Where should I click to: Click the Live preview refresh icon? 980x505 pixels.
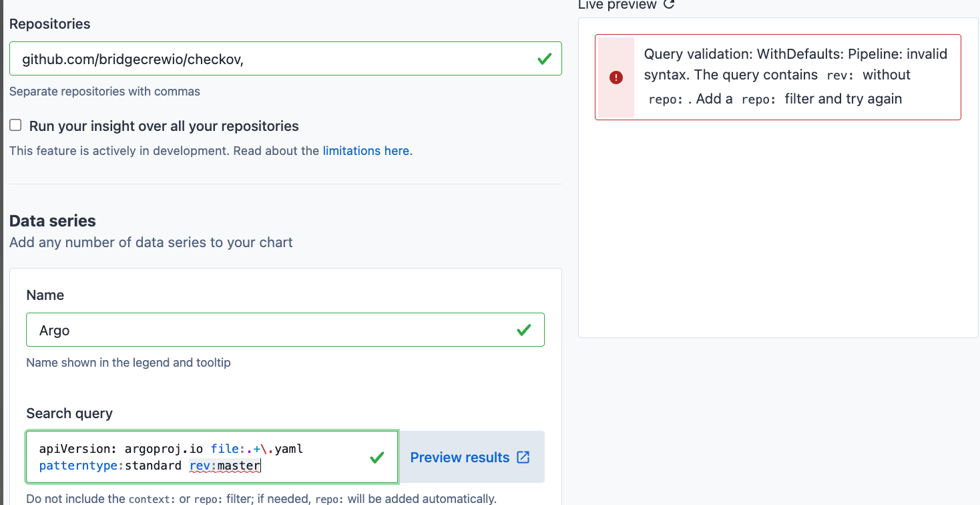[669, 4]
